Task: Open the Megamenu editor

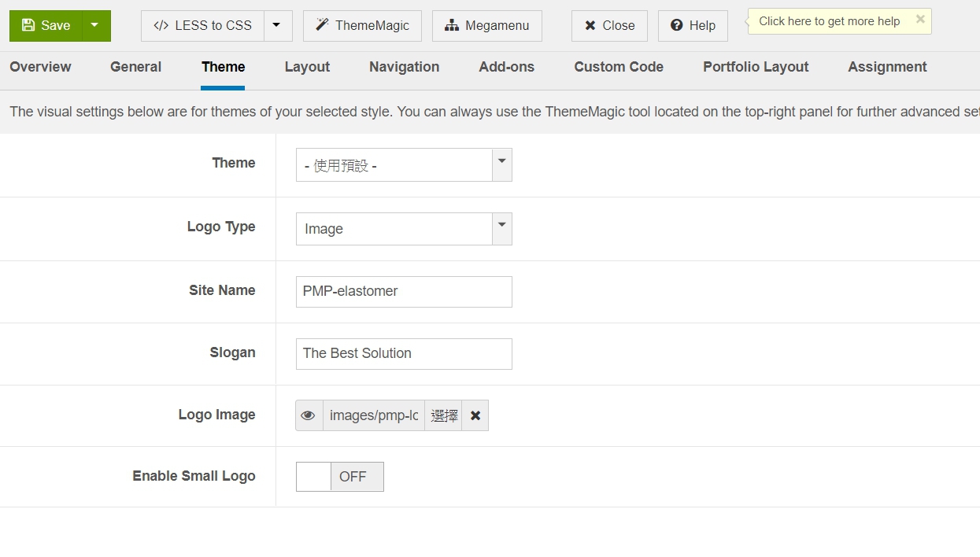Action: 486,26
